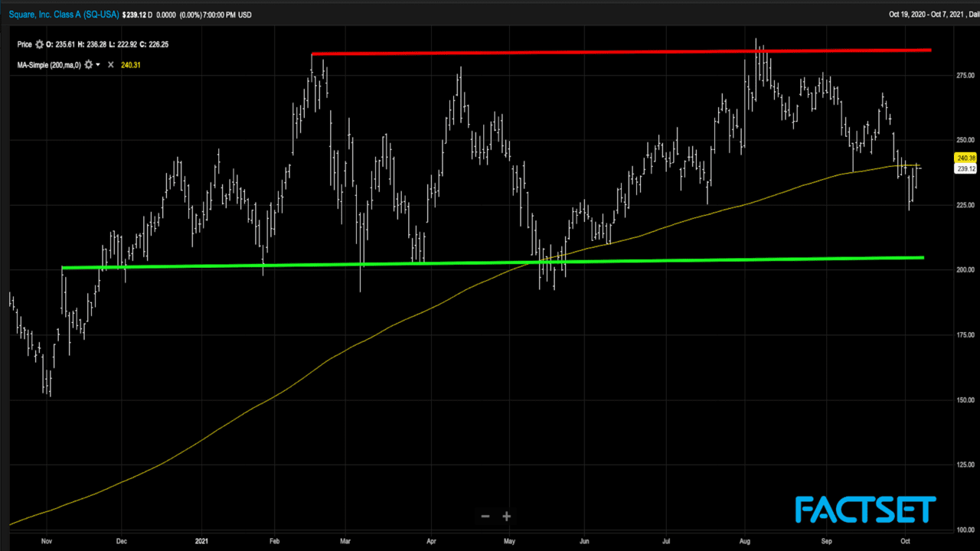
Task: Open the MA-Simple indicator settings gear
Action: (88, 65)
